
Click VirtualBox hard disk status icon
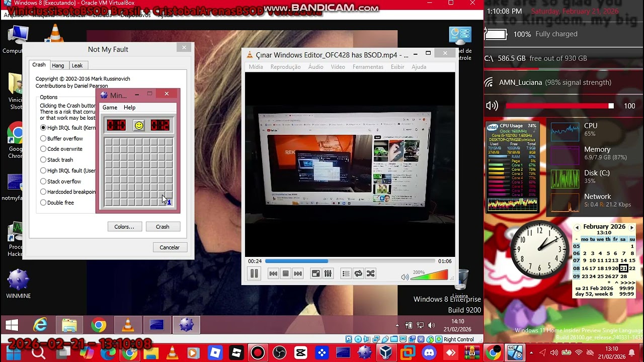coord(349,339)
